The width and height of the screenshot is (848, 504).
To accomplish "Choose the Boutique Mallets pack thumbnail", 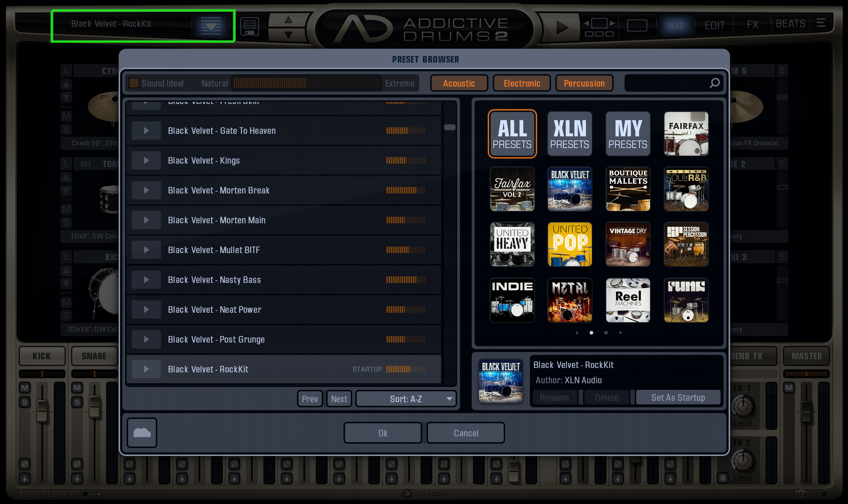I will pyautogui.click(x=628, y=189).
